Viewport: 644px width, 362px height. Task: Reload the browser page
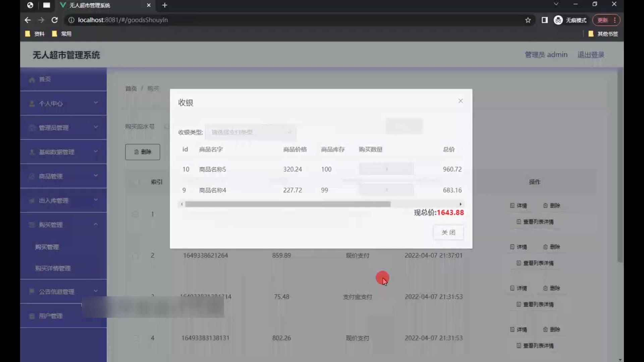(x=54, y=20)
